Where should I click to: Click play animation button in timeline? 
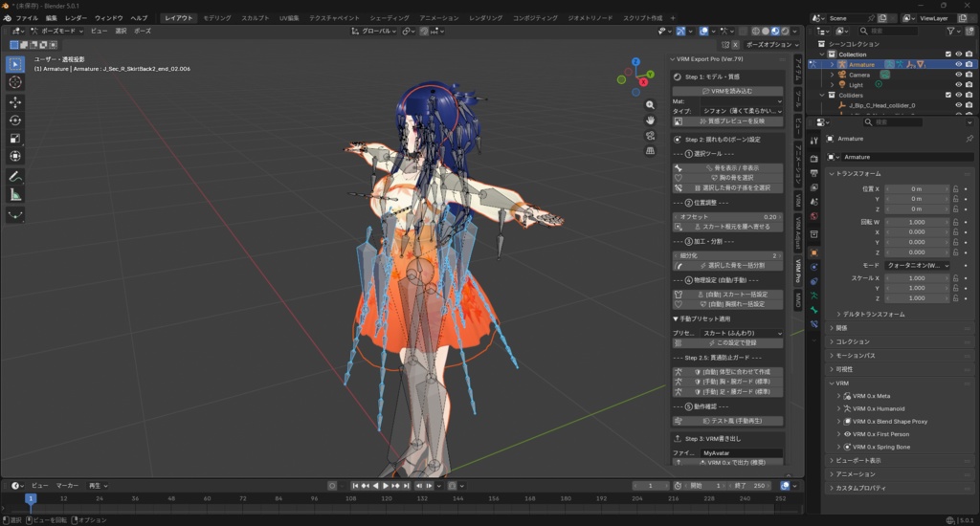pyautogui.click(x=386, y=486)
